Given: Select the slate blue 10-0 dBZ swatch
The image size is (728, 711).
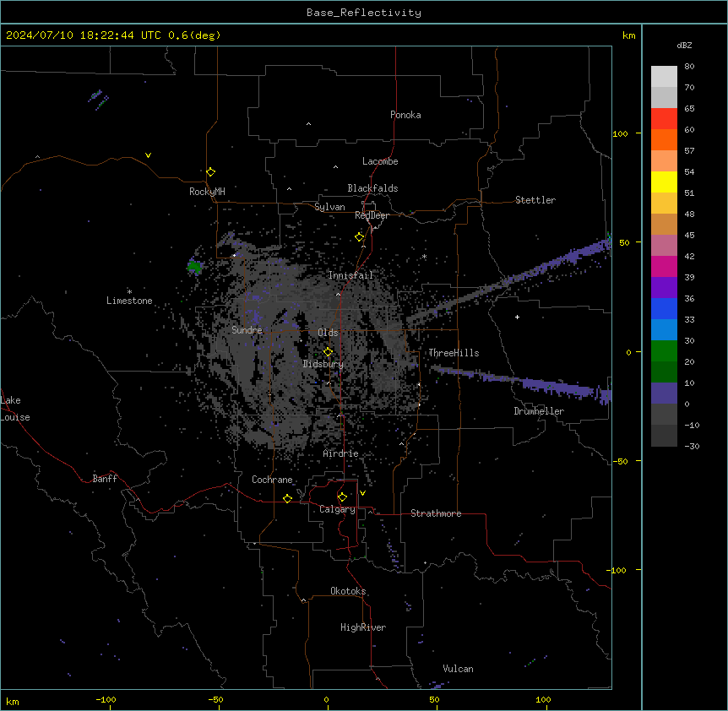Looking at the screenshot, I should [664, 393].
